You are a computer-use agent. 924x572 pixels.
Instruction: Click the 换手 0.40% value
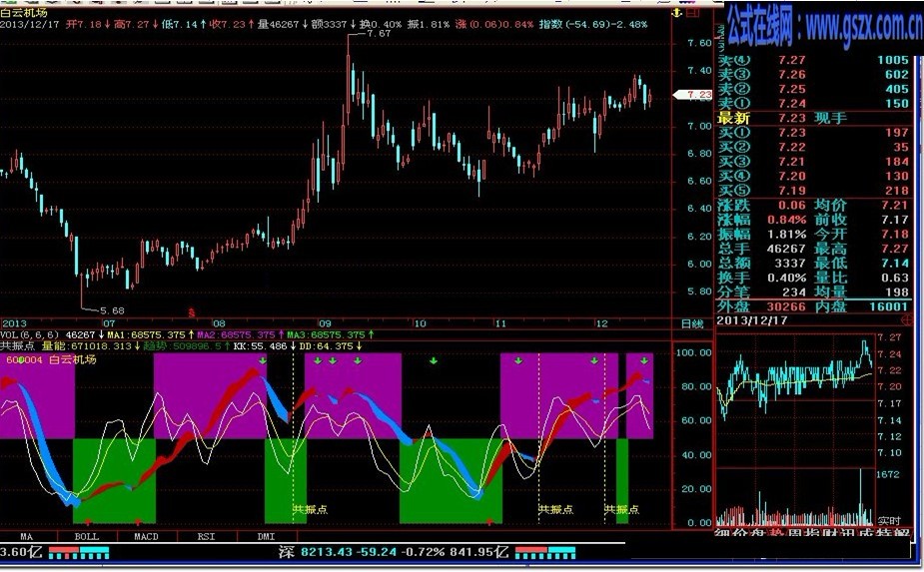pyautogui.click(x=787, y=278)
